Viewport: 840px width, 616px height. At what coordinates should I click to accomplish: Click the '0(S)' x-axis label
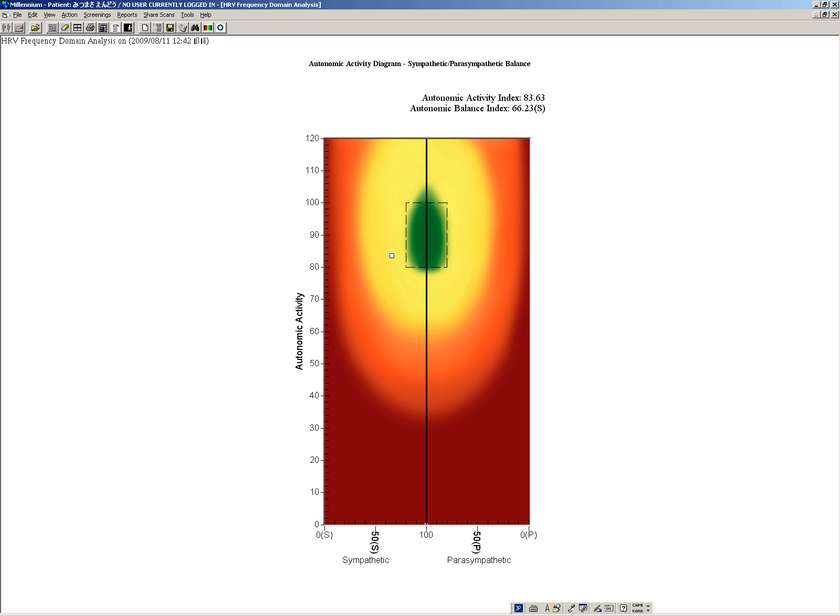pos(324,535)
